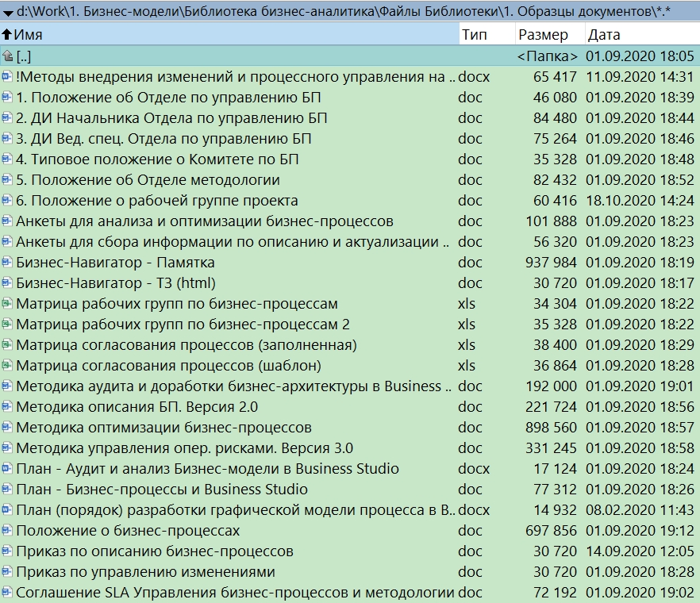This screenshot has width=700, height=603.
Task: Click the date 18.10.2020 14:24
Action: pyautogui.click(x=640, y=201)
